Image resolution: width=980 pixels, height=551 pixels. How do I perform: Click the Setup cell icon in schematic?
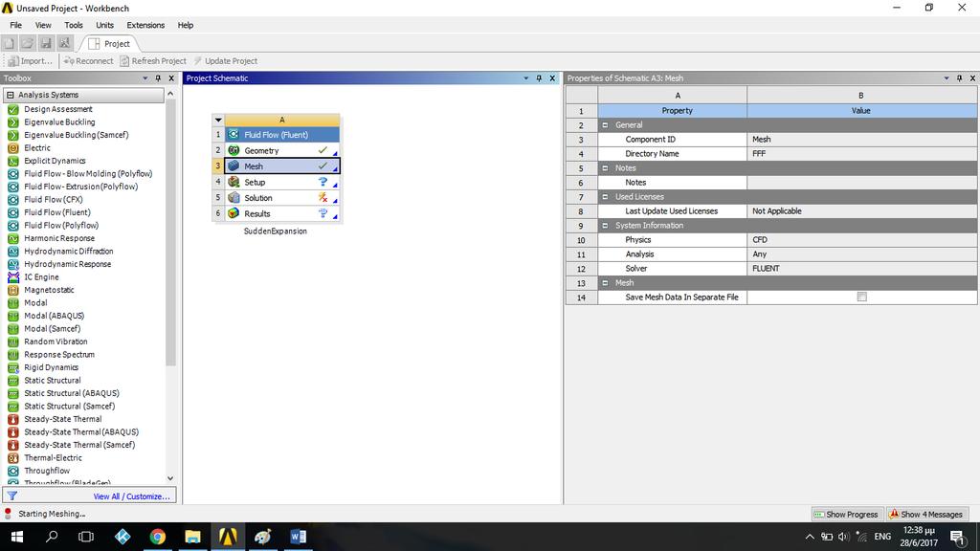[234, 182]
